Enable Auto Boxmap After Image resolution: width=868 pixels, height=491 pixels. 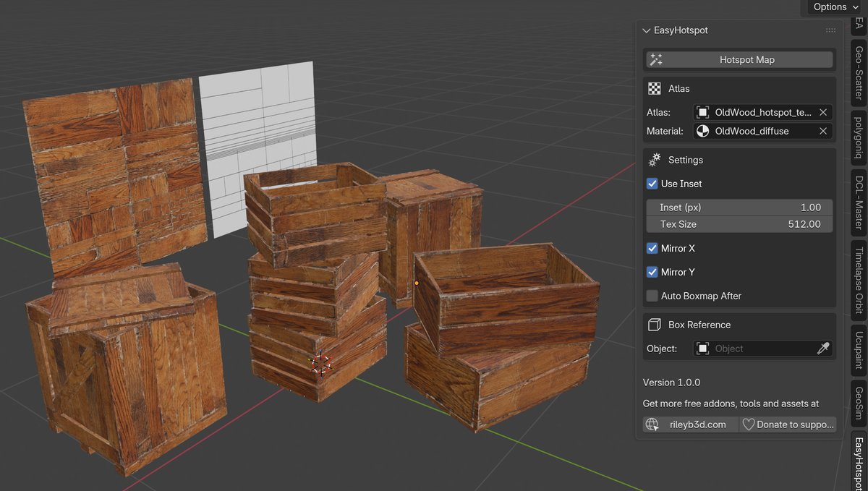[x=652, y=296]
